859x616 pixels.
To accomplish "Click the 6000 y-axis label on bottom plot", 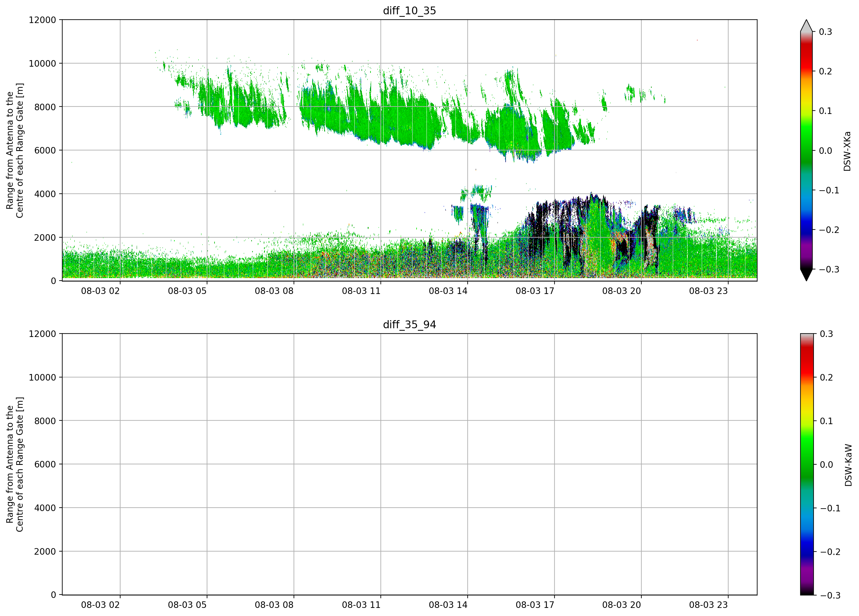I will (x=45, y=464).
